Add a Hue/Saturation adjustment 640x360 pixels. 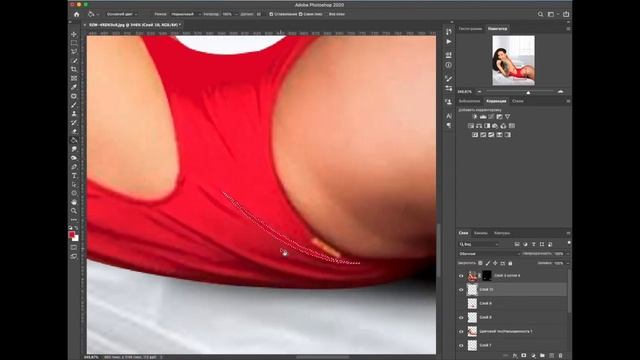[x=471, y=126]
